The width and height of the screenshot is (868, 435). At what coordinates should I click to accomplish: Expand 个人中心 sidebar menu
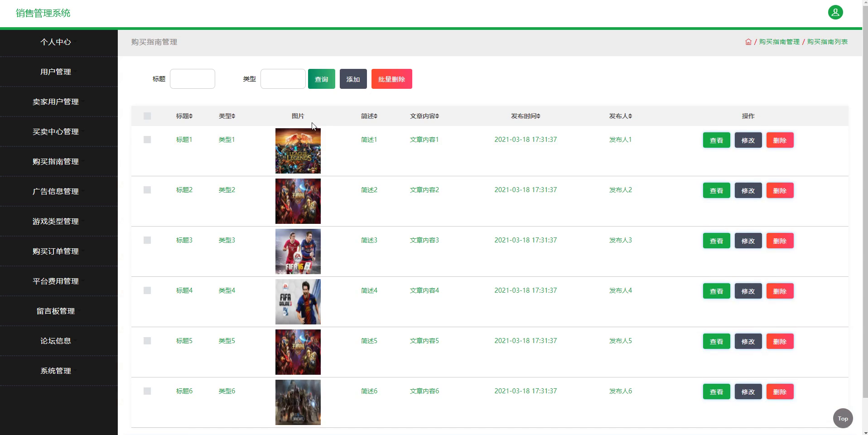[59, 42]
